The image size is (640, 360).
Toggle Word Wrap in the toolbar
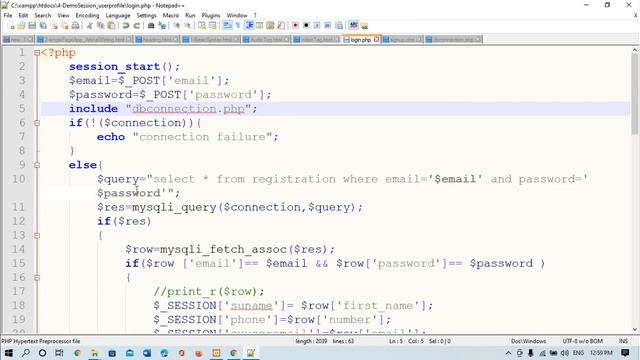pos(227,26)
